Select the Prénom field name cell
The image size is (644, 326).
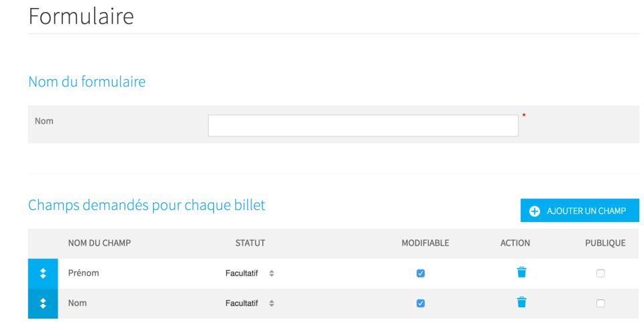click(x=83, y=273)
